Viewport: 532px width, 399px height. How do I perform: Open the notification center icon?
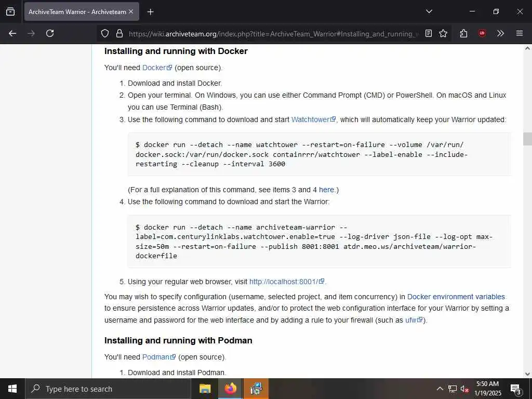pyautogui.click(x=516, y=389)
